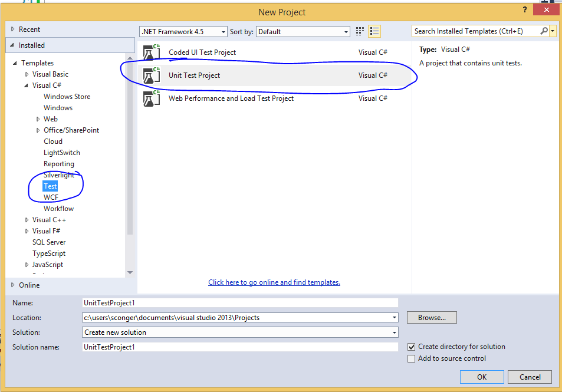This screenshot has height=392, width=562.
Task: Select the Windows template category
Action: pos(58,107)
